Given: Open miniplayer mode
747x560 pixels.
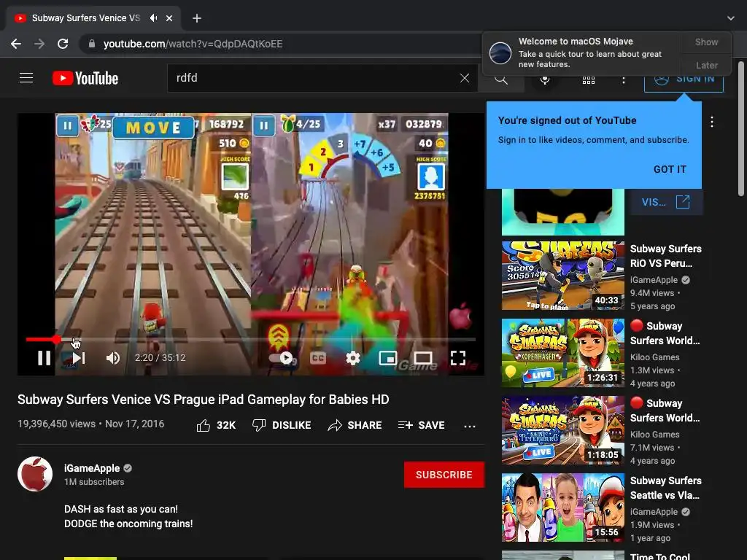Looking at the screenshot, I should point(388,357).
